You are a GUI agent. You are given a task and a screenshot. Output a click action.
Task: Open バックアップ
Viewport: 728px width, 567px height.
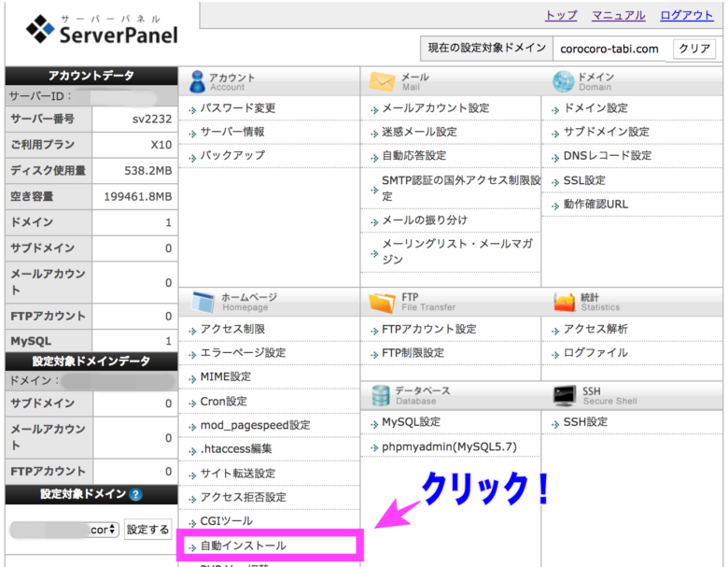point(232,156)
